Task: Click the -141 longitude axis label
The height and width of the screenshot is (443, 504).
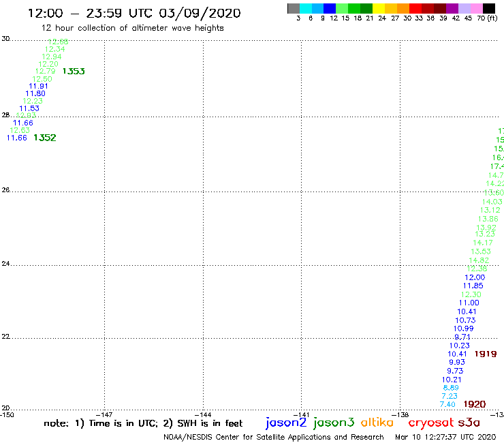Action: click(301, 414)
